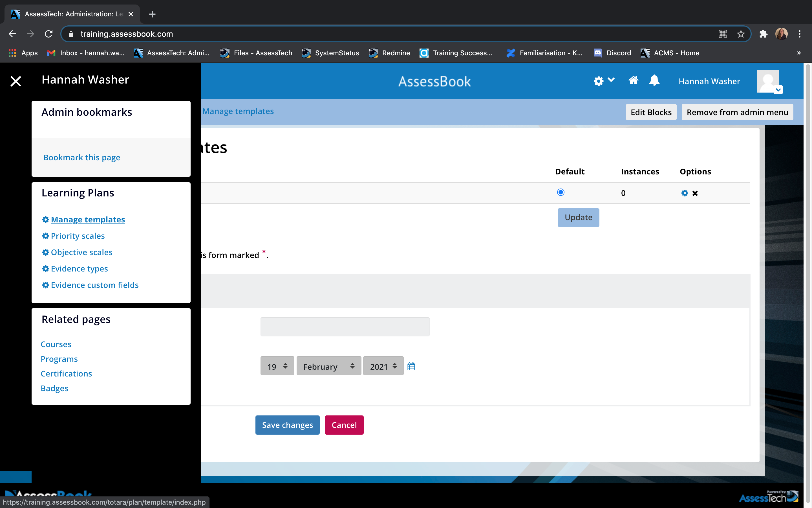Open the day dropdown showing 19

(277, 366)
